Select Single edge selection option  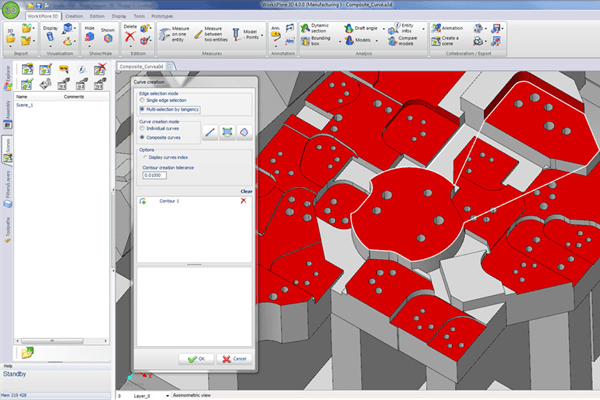142,98
